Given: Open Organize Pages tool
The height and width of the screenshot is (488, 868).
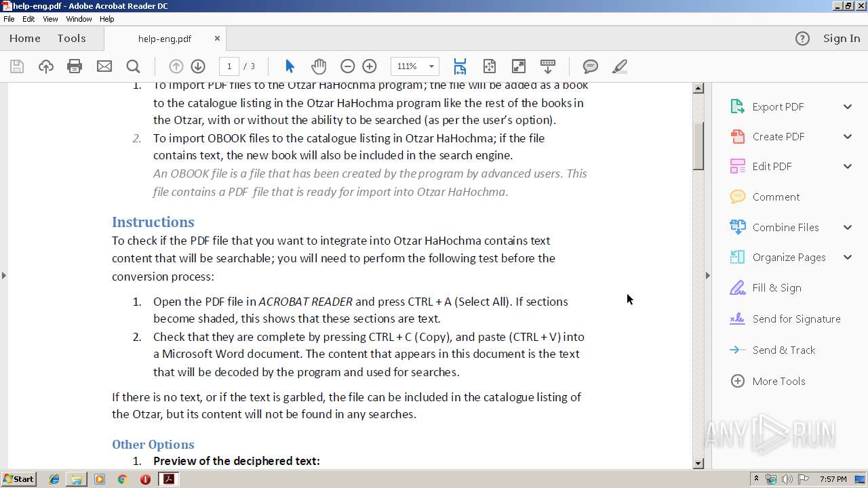Looking at the screenshot, I should tap(789, 257).
